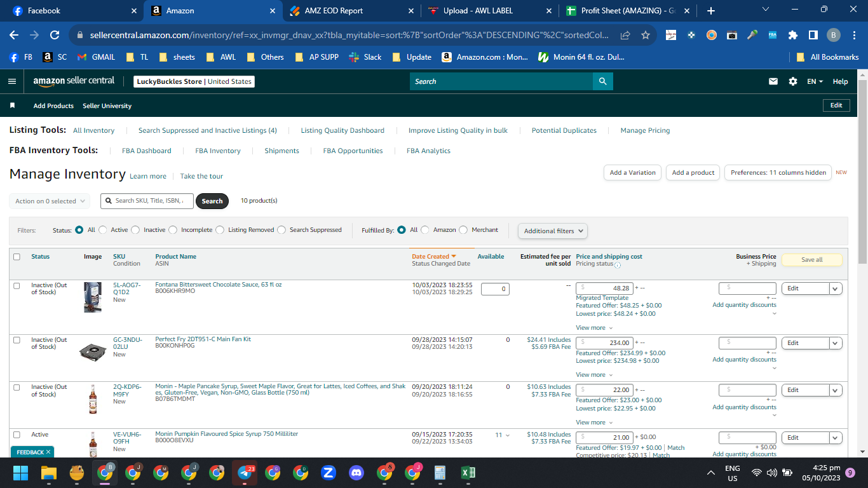Check the box for Perfect Fry Main Fan Kit row
Screen dimensions: 868x488
17,340
